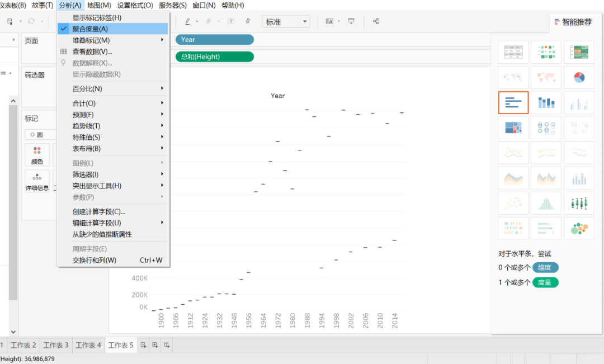
Task: Open the 地图(M) menu
Action: point(99,6)
